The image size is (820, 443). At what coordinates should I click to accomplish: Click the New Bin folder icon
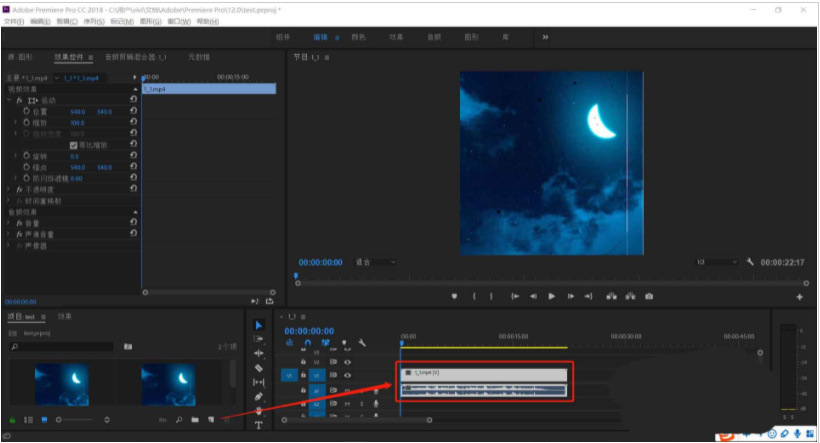[195, 420]
